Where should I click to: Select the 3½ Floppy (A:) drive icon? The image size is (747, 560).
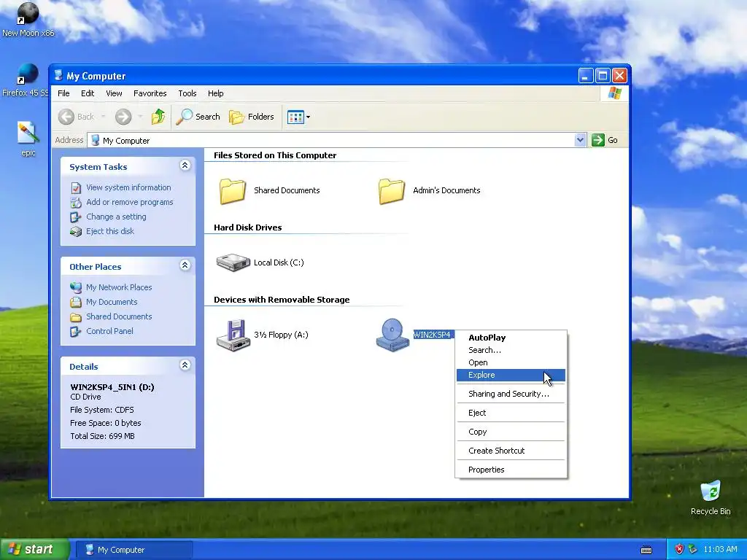[x=233, y=335]
